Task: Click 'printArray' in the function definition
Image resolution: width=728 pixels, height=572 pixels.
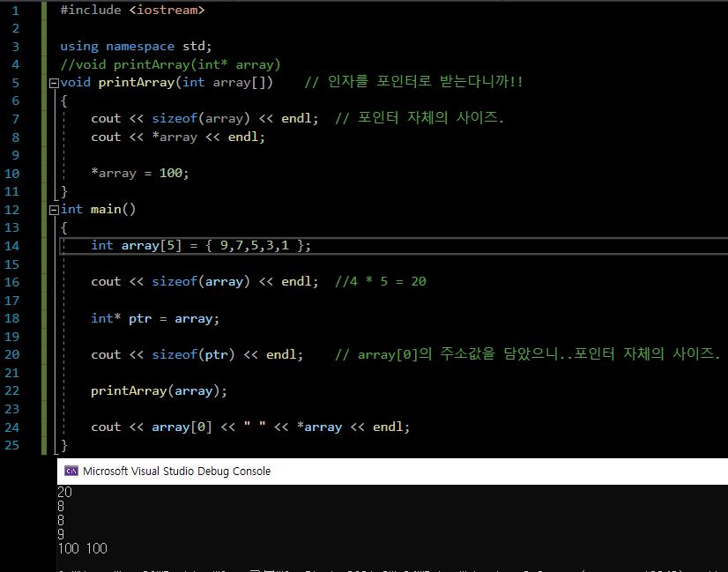Action: [x=137, y=83]
